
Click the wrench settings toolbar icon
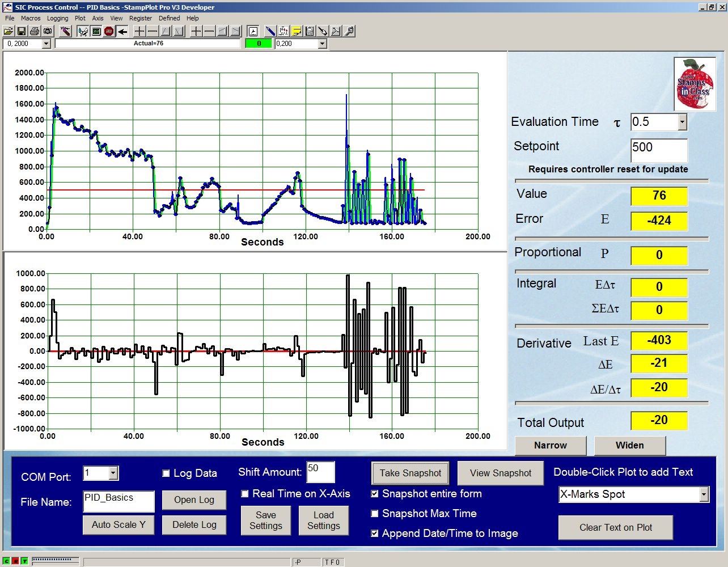[x=349, y=31]
